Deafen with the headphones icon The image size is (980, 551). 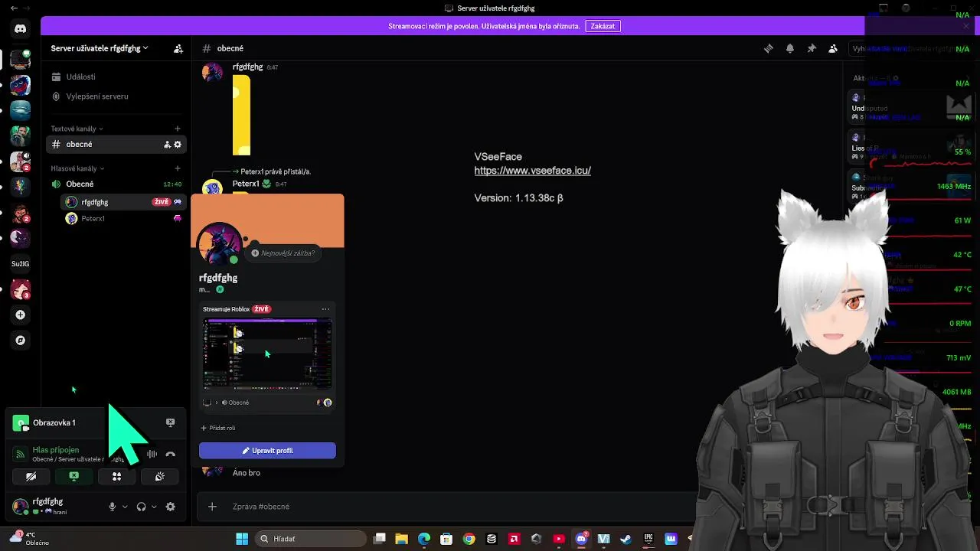(x=141, y=507)
